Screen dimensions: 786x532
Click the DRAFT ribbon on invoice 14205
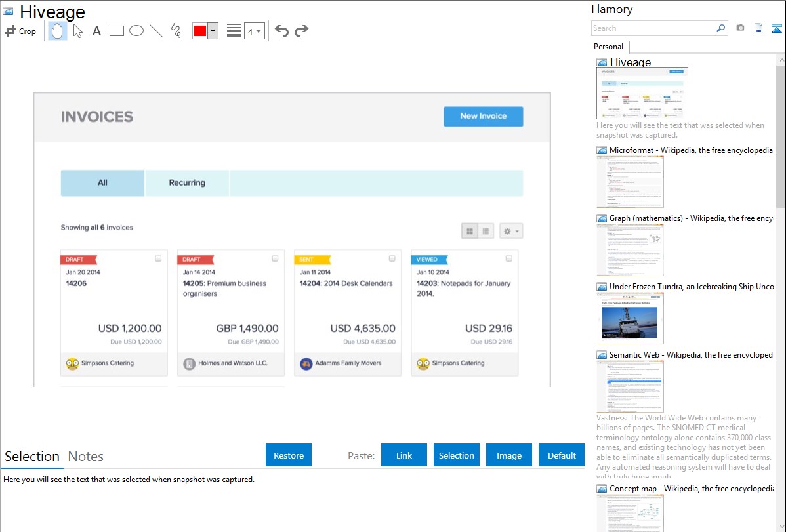(x=196, y=260)
